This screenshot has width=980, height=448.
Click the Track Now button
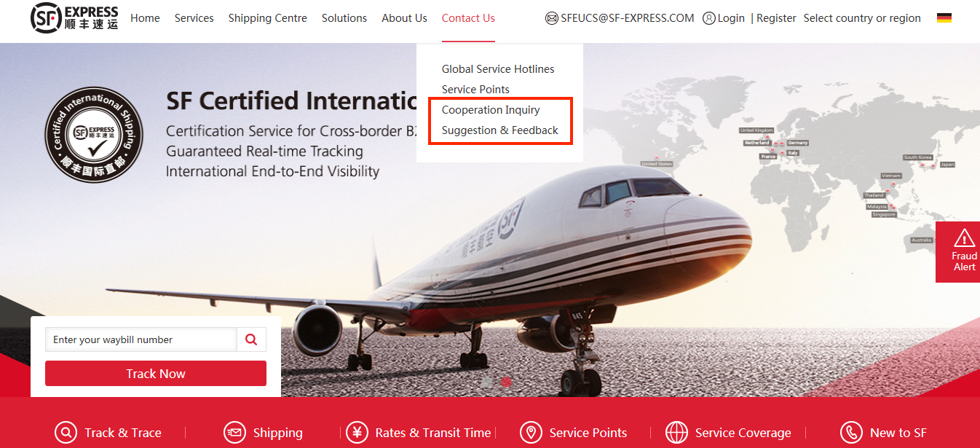[x=156, y=374]
